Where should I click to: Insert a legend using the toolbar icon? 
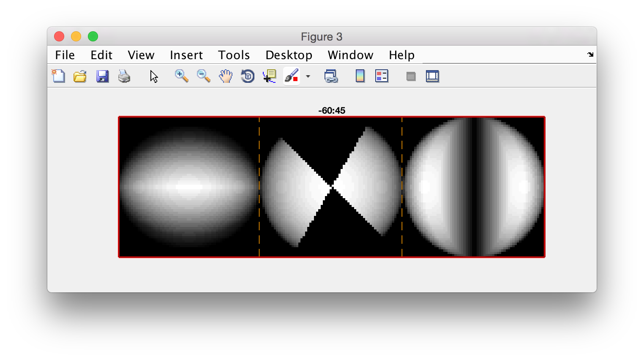pyautogui.click(x=382, y=76)
